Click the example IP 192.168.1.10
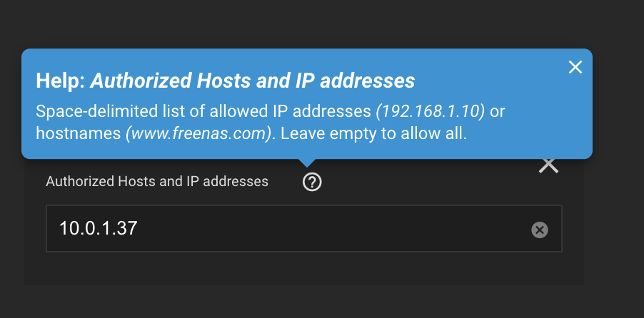644x318 pixels. click(431, 111)
